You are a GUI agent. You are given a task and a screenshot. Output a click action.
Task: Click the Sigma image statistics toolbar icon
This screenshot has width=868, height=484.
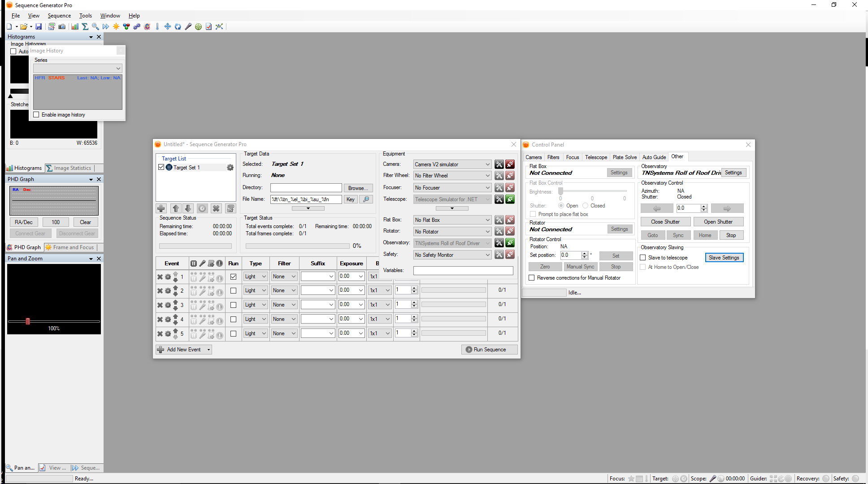coord(85,27)
